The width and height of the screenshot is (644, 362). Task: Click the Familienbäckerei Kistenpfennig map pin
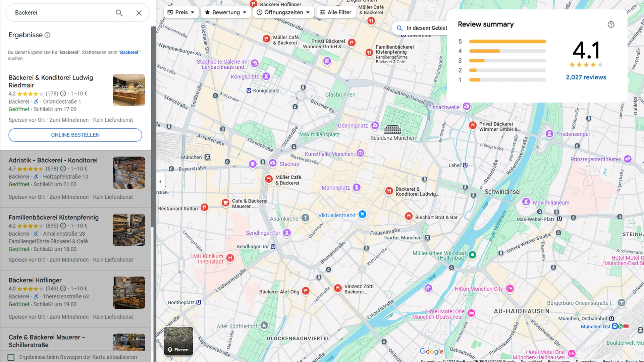pyautogui.click(x=369, y=53)
